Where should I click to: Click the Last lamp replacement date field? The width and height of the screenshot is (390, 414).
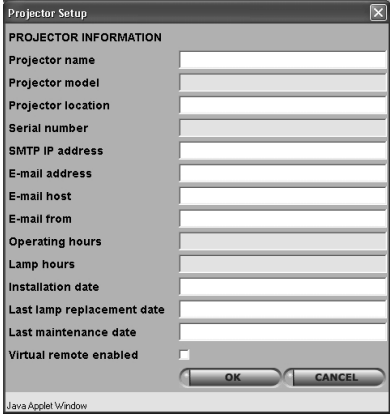pos(283,309)
